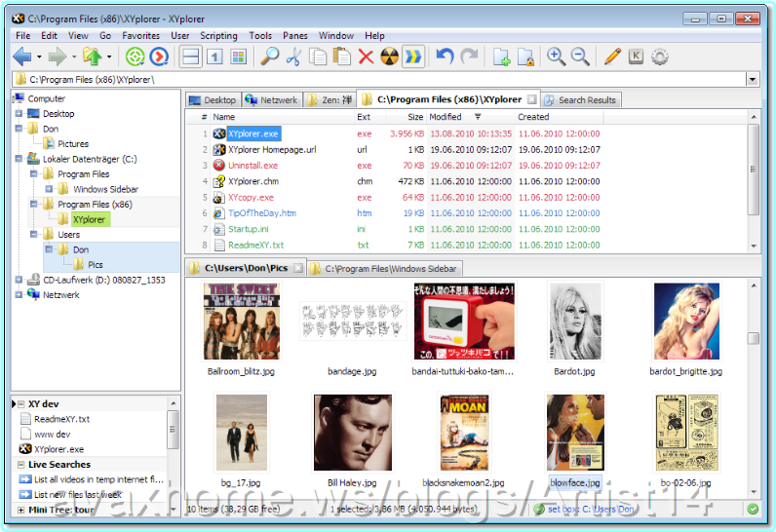Screen dimensions: 776x532
Task: Select the Bill Haley.jpg thumbnail
Action: 352,433
